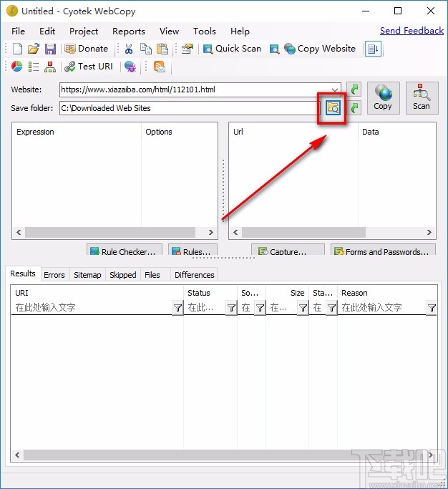Image resolution: width=448 pixels, height=489 pixels.
Task: Open the Sta... column filter dropdown
Action: (331, 308)
